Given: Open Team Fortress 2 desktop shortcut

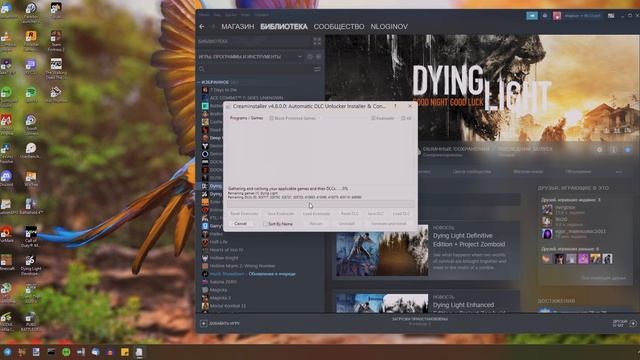Looking at the screenshot, I should click(56, 40).
